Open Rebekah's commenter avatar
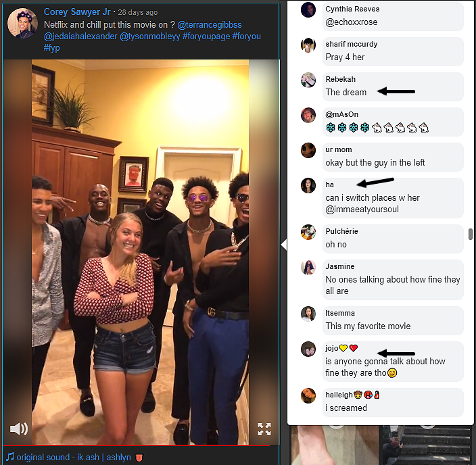This screenshot has height=465, width=476. pos(308,80)
